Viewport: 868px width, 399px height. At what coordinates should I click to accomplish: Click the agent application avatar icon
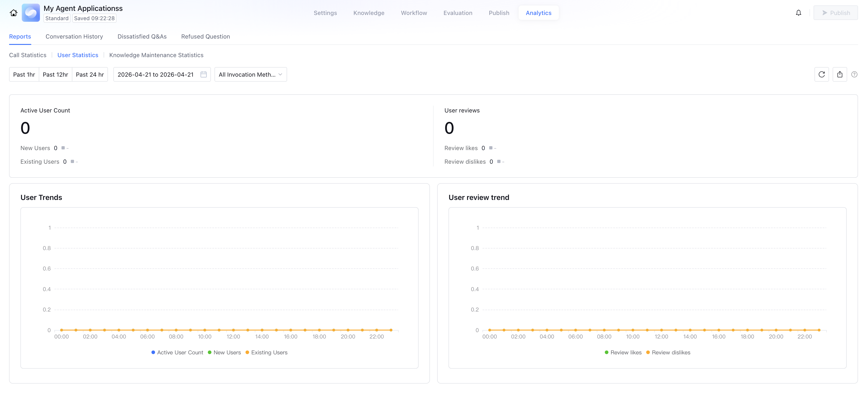(x=31, y=13)
